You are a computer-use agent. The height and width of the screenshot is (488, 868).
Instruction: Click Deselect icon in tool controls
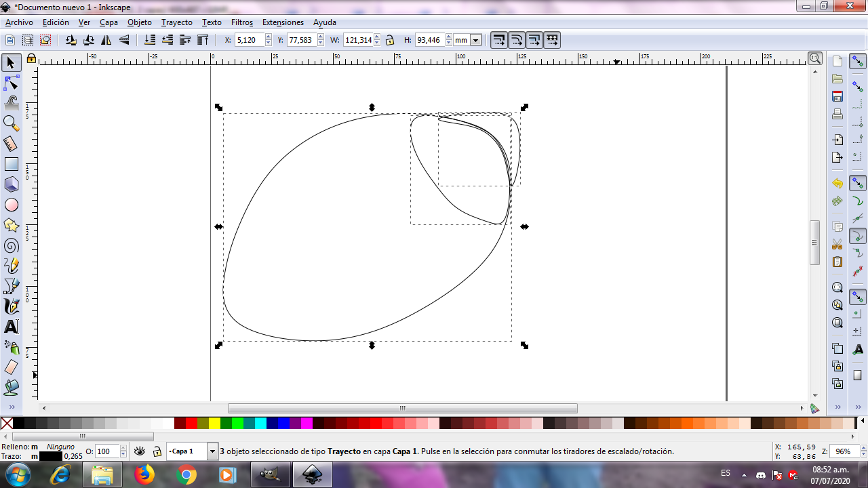[45, 40]
